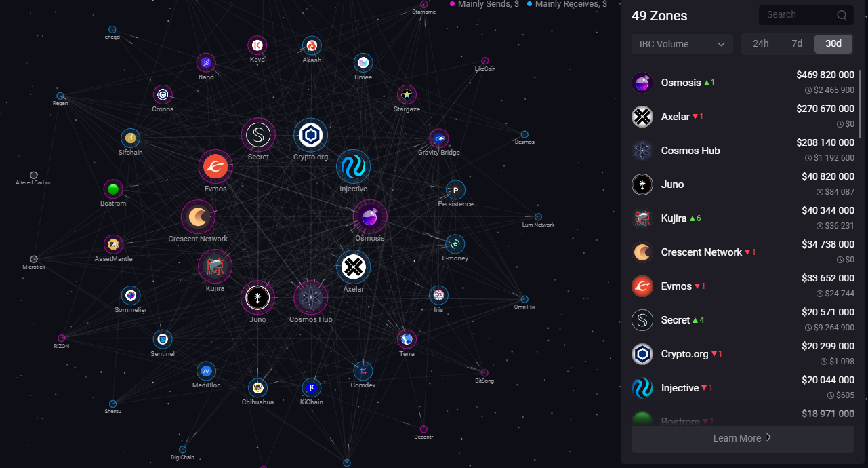Click the BitSong node

pos(484,373)
